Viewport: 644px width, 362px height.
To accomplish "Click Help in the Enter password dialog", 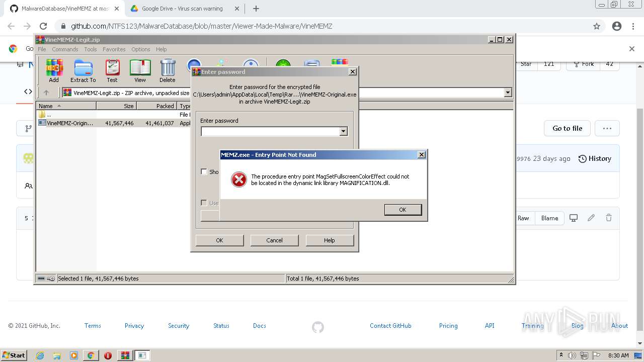I will [x=329, y=240].
